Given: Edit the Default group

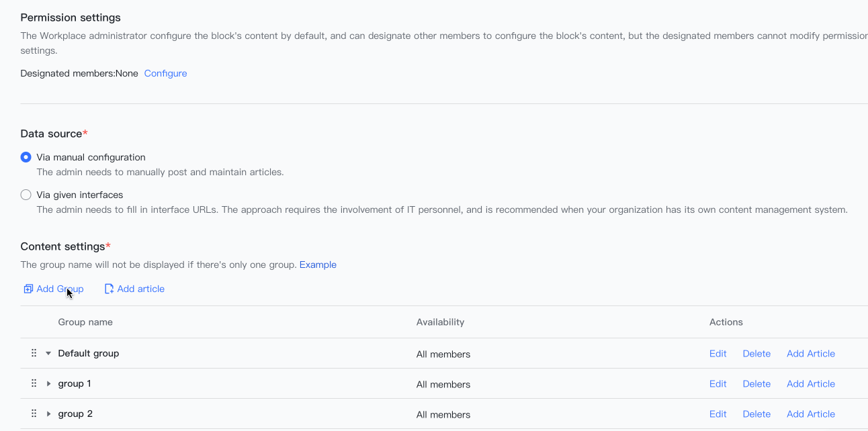Looking at the screenshot, I should [x=718, y=352].
